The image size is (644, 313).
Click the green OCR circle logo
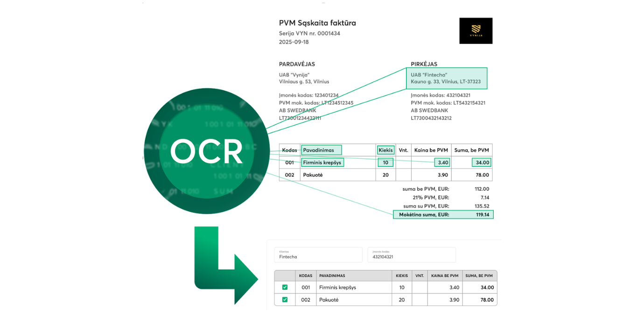pos(206,151)
